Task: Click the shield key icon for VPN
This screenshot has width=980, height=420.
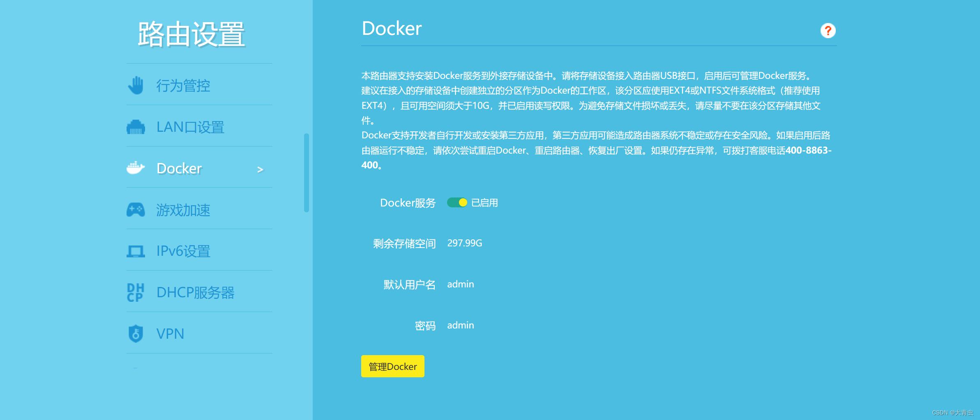Action: [x=136, y=333]
